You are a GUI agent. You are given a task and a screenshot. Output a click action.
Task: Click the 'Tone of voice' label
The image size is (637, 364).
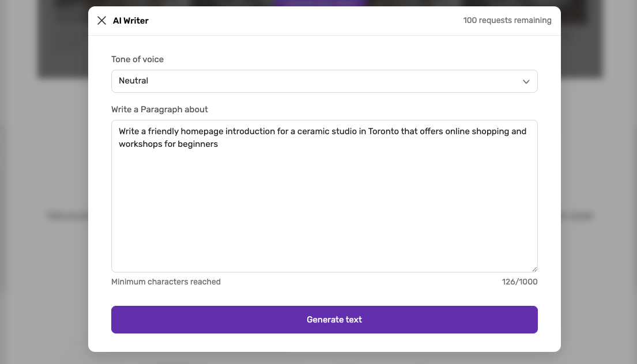coord(137,59)
